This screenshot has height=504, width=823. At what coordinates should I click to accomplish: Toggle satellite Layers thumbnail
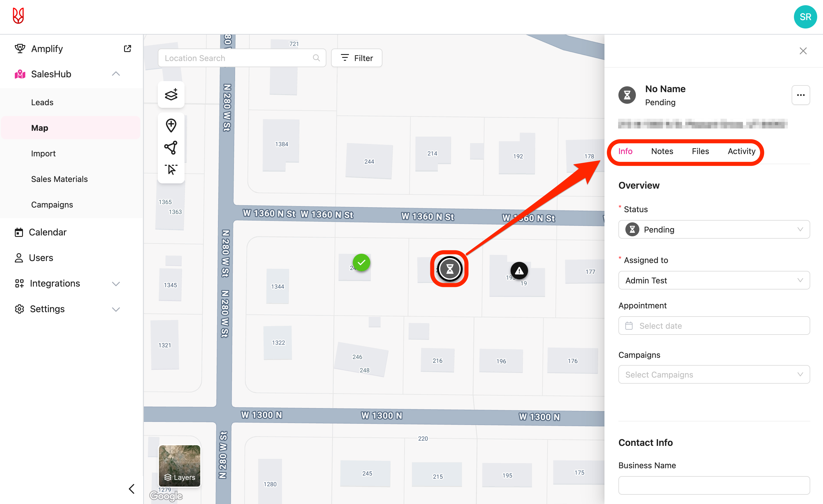179,466
